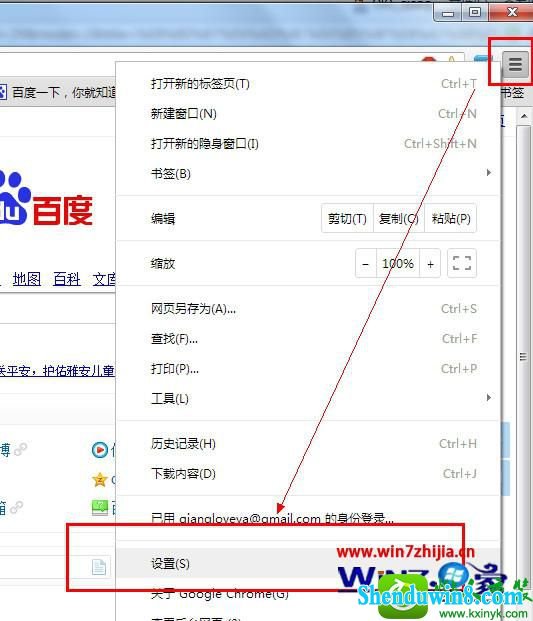The height and width of the screenshot is (621, 533).
Task: Expand the 书签(B) submenu arrow
Action: tap(489, 173)
